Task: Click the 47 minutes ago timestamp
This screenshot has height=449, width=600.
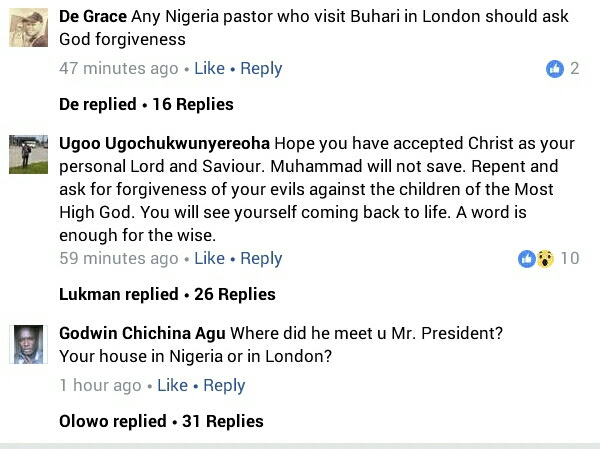Action: [x=118, y=69]
